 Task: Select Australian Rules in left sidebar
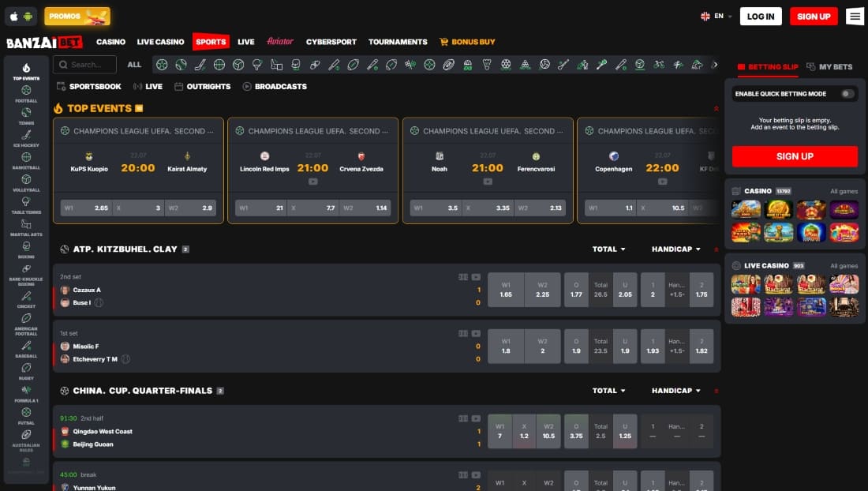[26, 440]
